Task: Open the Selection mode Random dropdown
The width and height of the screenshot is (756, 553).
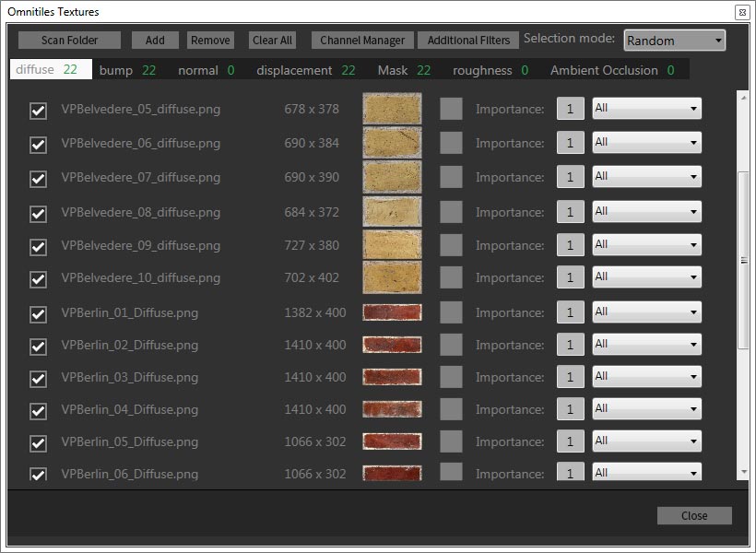Action: pos(675,41)
